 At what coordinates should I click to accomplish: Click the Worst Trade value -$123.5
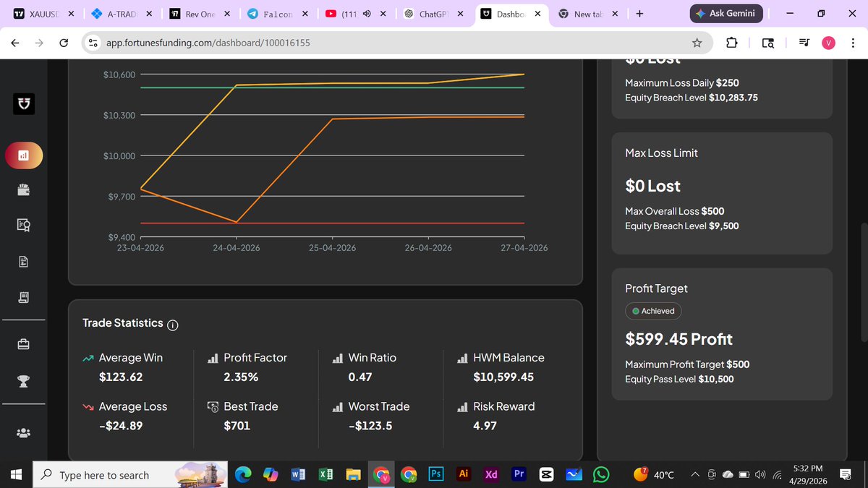coord(370,426)
